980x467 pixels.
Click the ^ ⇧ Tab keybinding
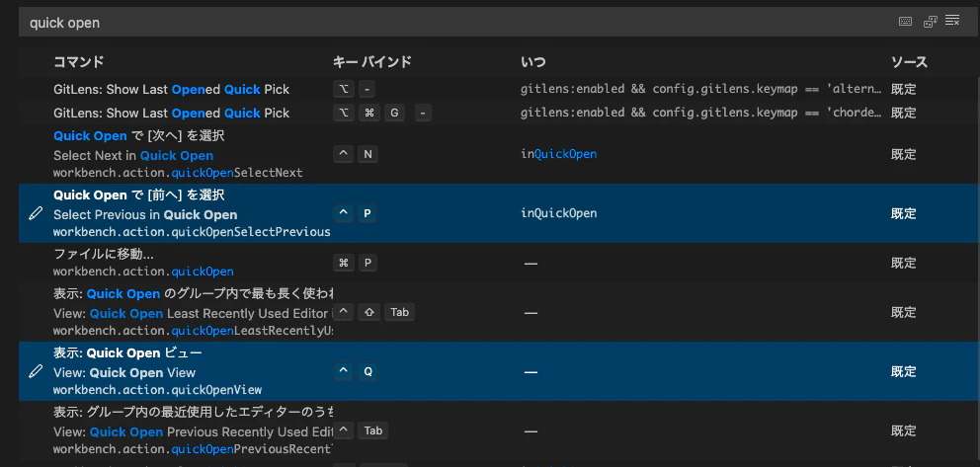373,312
